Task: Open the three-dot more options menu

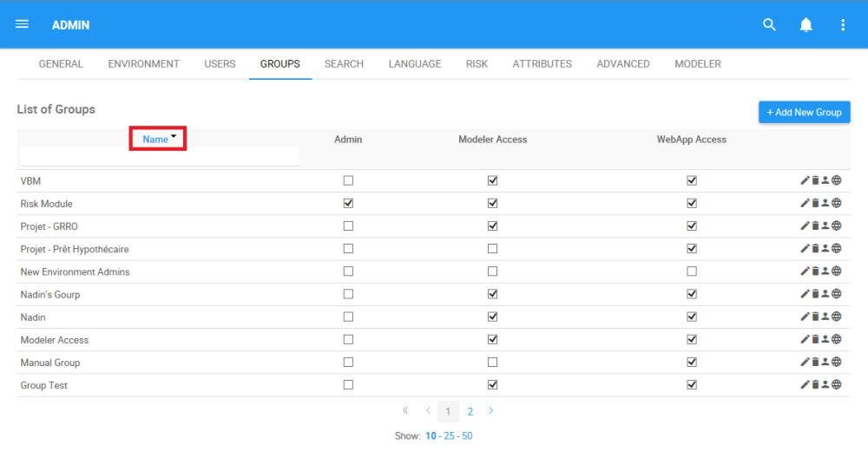Action: click(843, 25)
